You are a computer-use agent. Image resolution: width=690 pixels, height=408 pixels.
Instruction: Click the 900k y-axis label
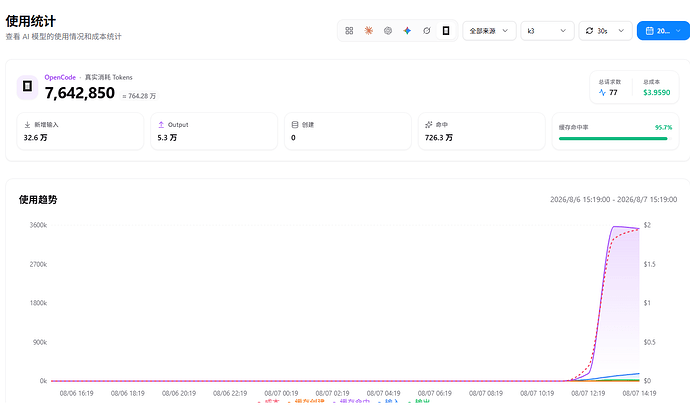point(40,342)
